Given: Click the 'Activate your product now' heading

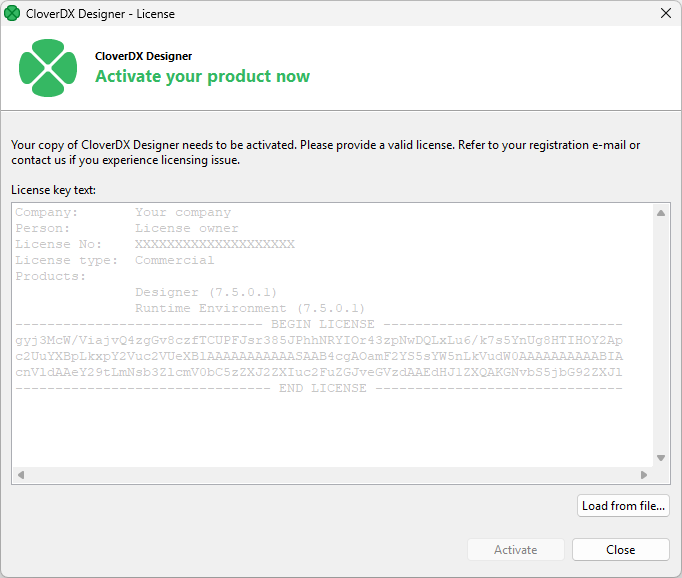Looking at the screenshot, I should 202,76.
